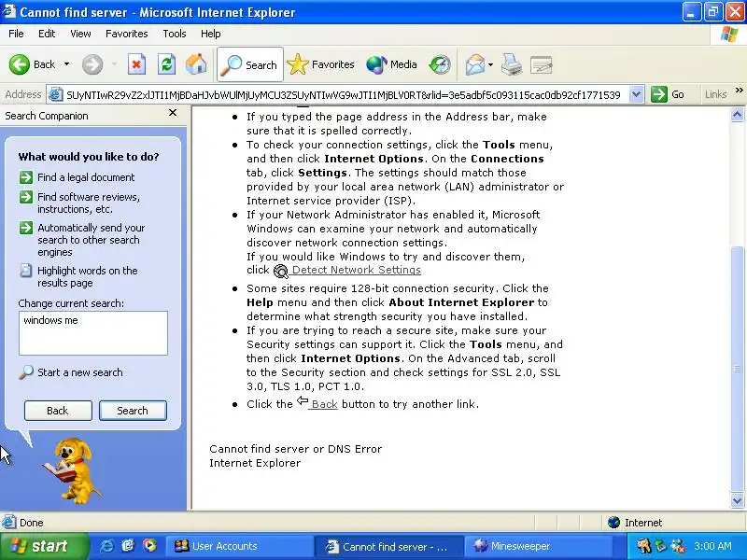The width and height of the screenshot is (747, 560).
Task: Open the Help menu
Action: 211,34
